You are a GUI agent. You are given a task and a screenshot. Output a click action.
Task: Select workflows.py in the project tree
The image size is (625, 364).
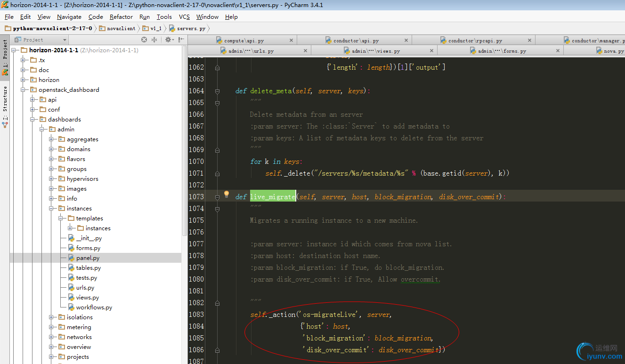pos(94,307)
